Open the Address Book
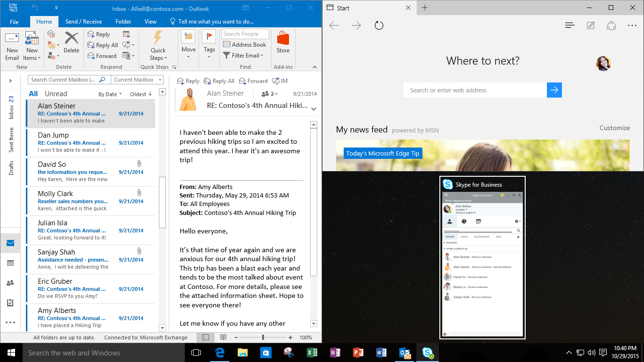Screen dimensions: 644x362 [x=244, y=45]
